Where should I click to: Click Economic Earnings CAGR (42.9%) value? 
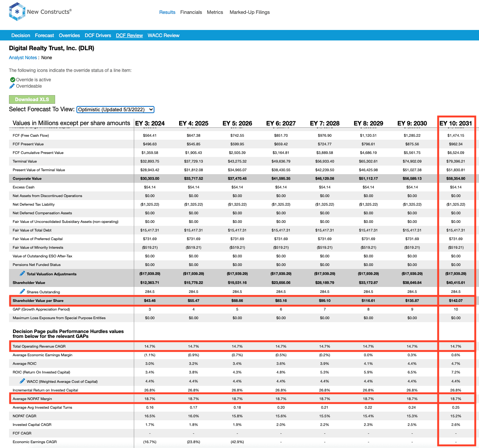[237, 442]
